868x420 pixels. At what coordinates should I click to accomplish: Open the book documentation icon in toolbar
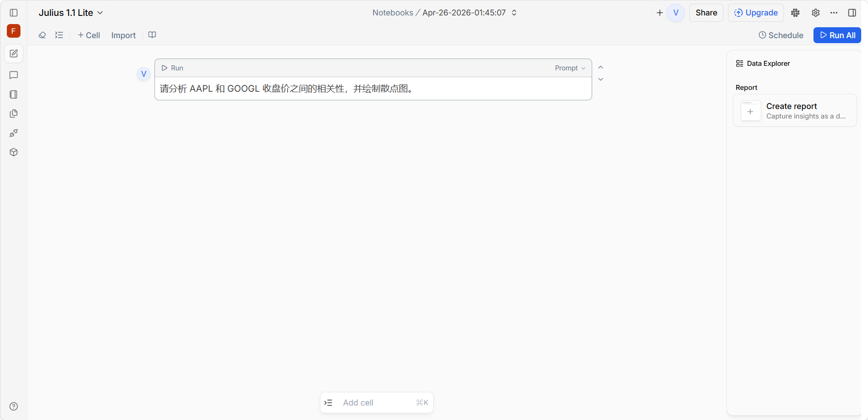point(152,35)
